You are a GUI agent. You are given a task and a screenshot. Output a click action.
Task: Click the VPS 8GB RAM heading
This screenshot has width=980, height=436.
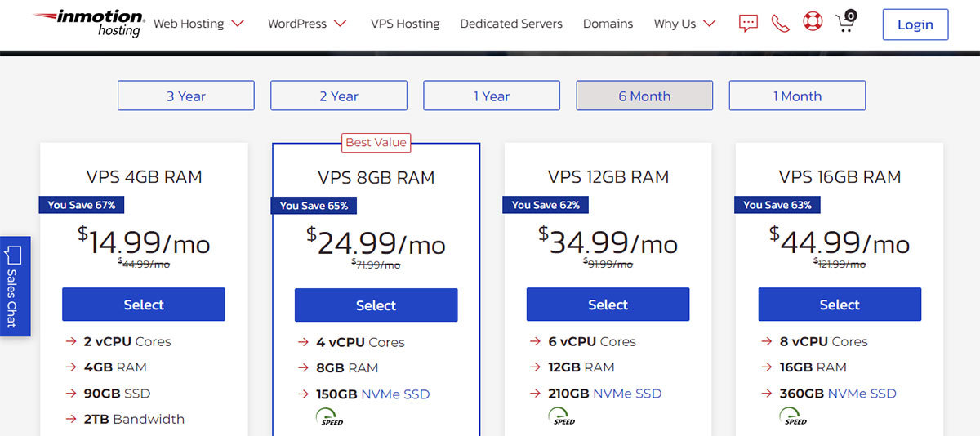coord(376,177)
